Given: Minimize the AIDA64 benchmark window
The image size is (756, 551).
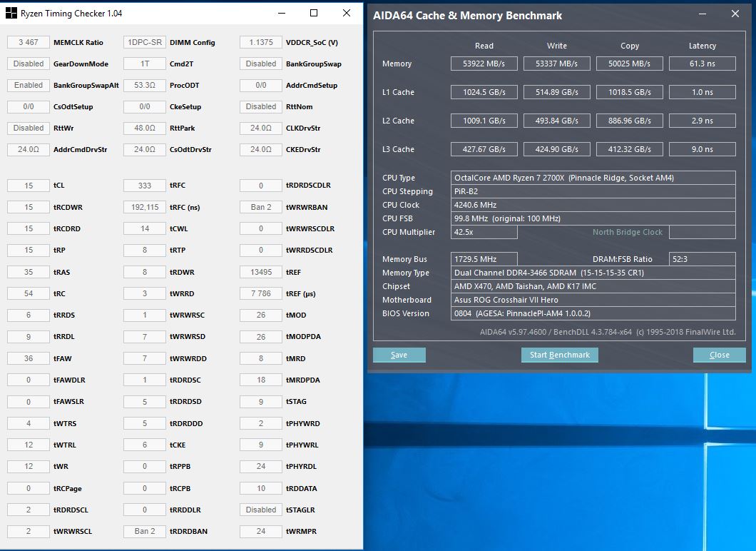Looking at the screenshot, I should pyautogui.click(x=703, y=14).
